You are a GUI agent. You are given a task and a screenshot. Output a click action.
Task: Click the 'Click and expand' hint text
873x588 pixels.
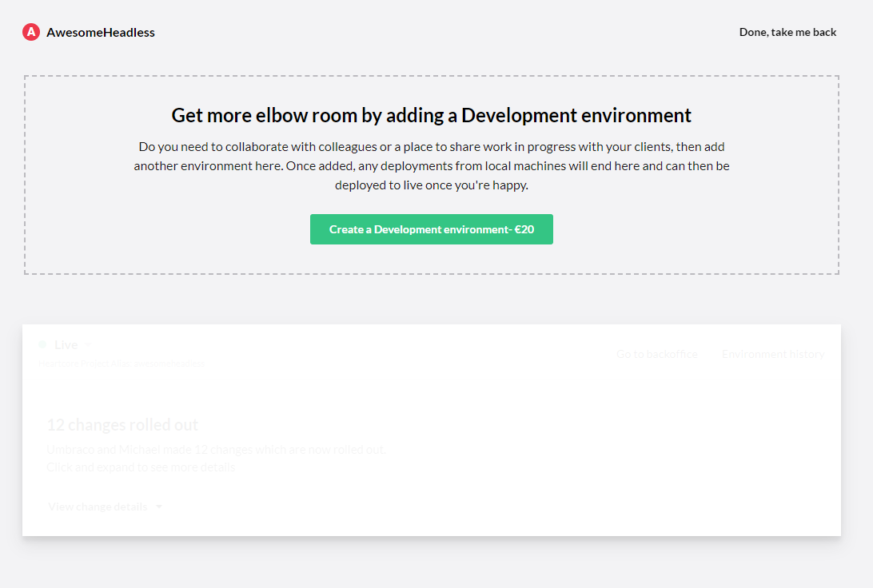tap(141, 467)
